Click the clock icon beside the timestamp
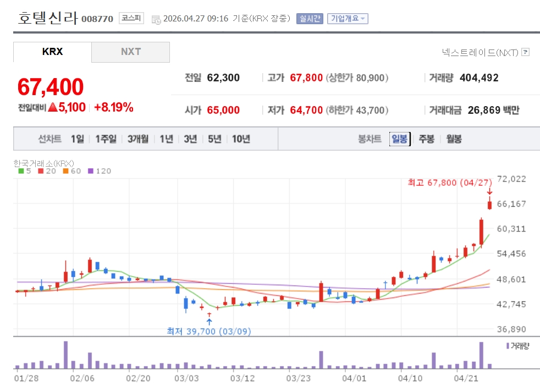 click(x=156, y=19)
